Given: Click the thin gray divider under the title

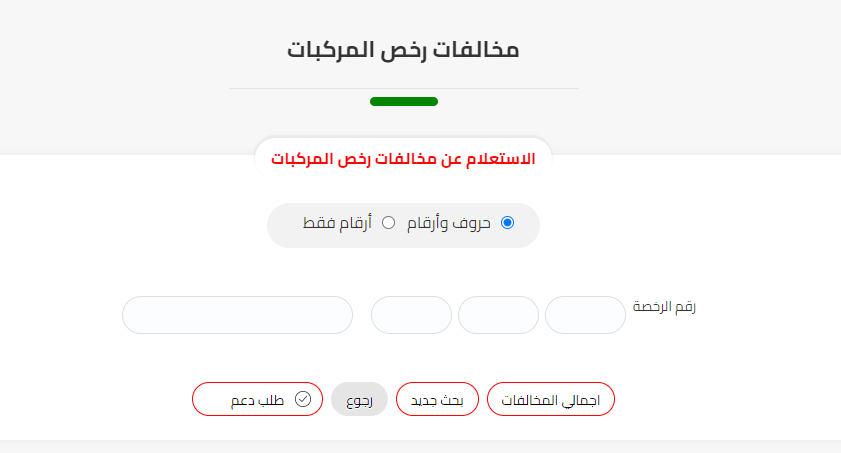Looking at the screenshot, I should (x=300, y=89).
